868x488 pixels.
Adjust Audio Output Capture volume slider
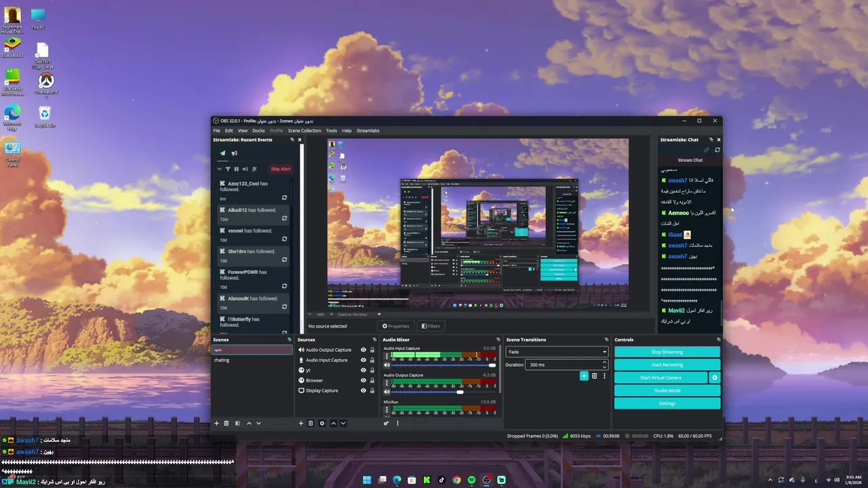tap(444, 392)
